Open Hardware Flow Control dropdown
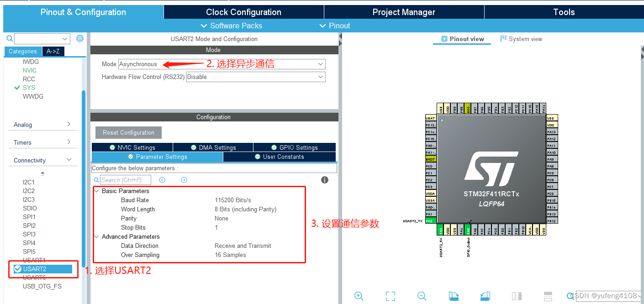644x304 pixels. tap(256, 77)
